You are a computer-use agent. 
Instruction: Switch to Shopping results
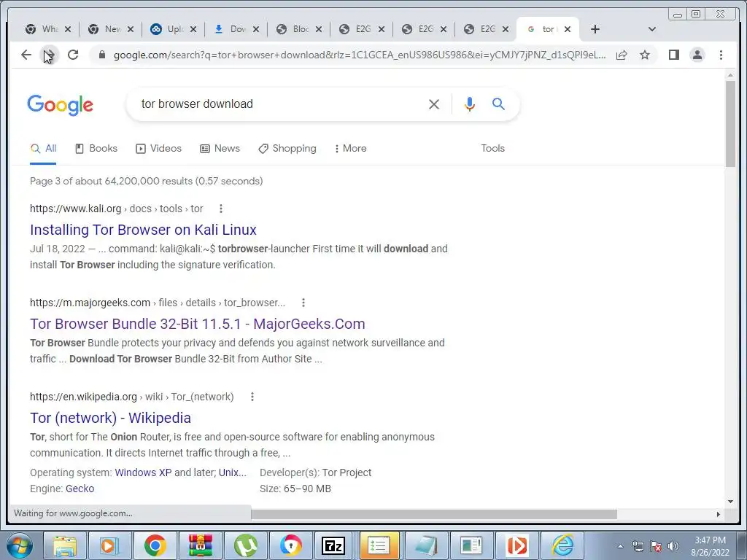(x=287, y=148)
